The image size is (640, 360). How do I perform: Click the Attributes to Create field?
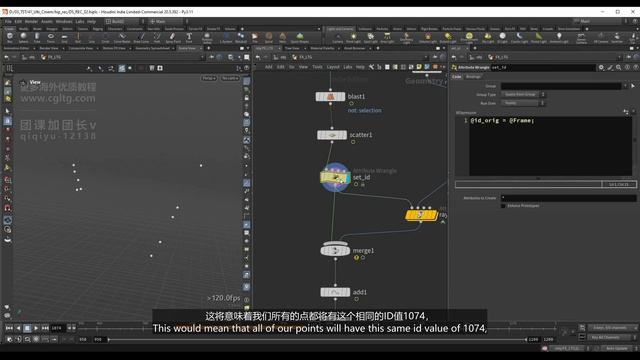tap(568, 198)
